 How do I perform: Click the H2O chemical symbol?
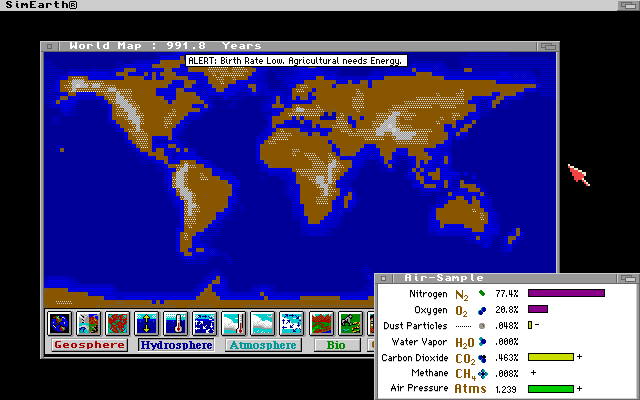click(464, 343)
